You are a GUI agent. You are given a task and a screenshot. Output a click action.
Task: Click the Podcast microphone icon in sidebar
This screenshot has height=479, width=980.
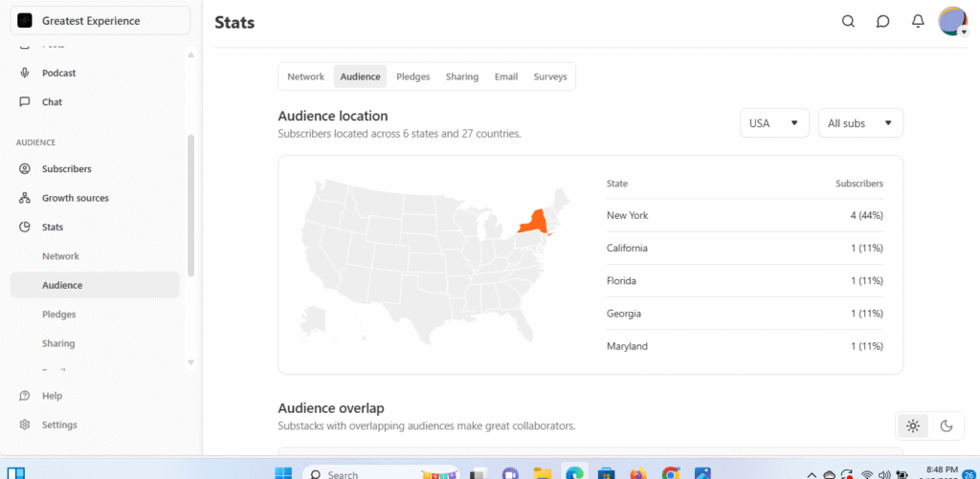pos(25,73)
